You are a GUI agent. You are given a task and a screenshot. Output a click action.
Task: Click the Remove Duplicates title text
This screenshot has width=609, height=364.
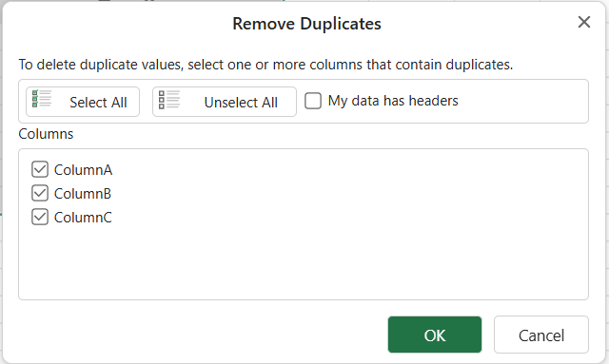[x=306, y=24]
